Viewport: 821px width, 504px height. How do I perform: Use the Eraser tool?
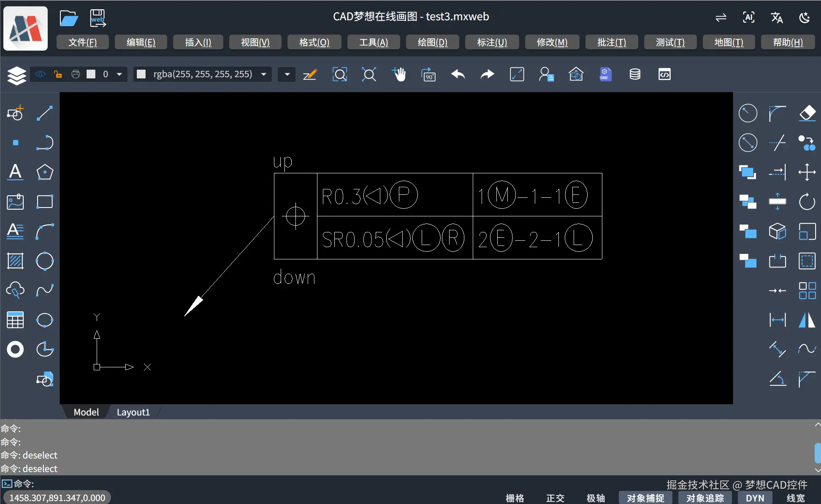tap(808, 113)
